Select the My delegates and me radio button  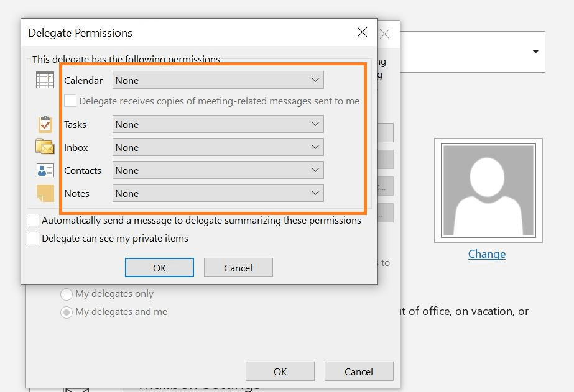click(67, 312)
